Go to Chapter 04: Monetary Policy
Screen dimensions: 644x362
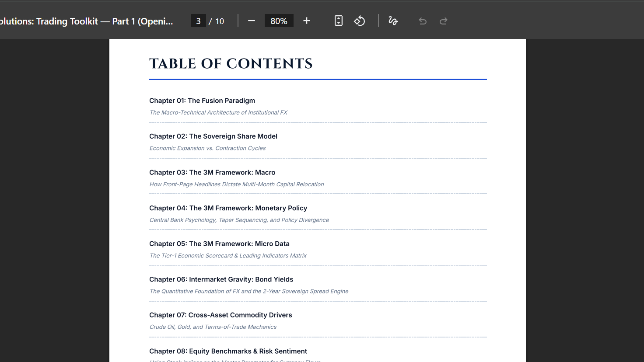(x=228, y=208)
